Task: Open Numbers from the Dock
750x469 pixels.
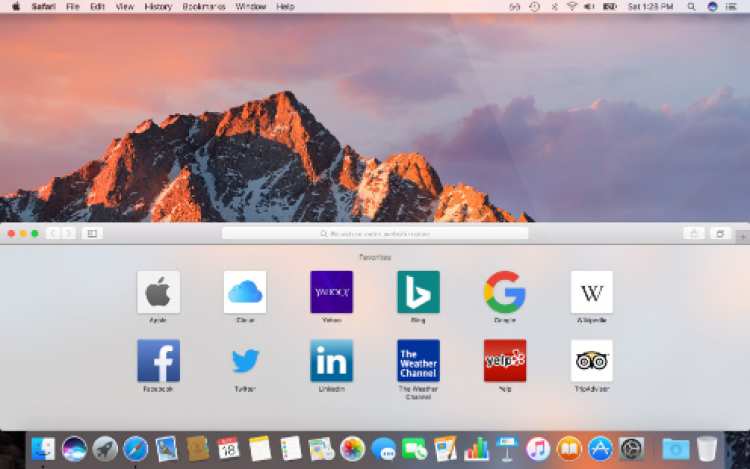Action: tap(476, 449)
